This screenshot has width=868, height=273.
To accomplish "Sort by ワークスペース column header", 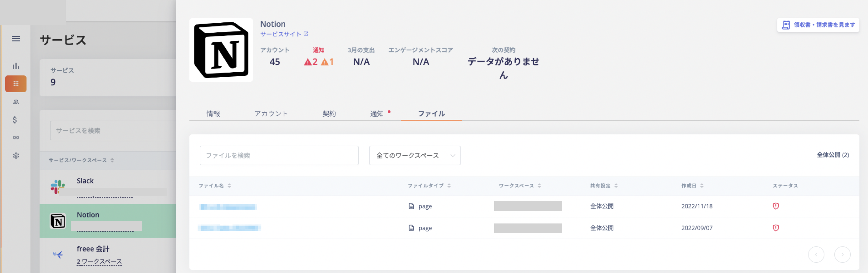I will click(520, 185).
